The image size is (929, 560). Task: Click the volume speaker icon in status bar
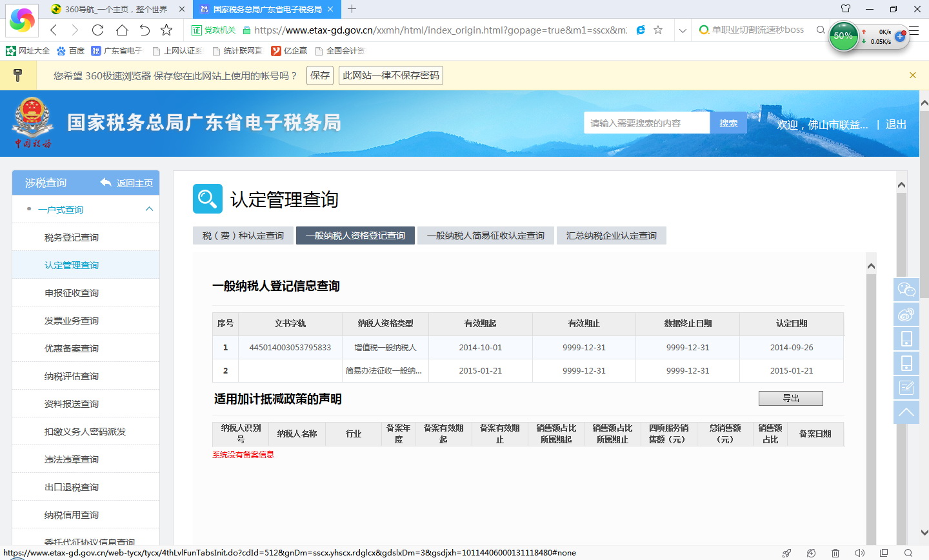click(859, 553)
